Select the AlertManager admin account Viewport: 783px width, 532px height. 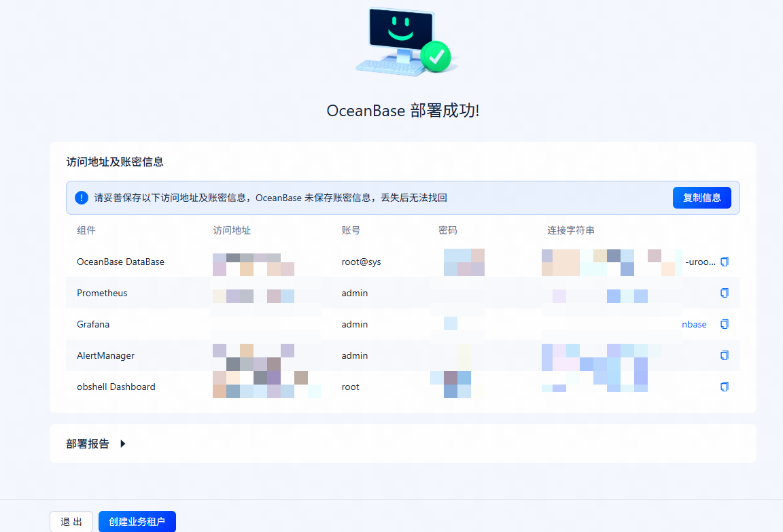[x=355, y=355]
